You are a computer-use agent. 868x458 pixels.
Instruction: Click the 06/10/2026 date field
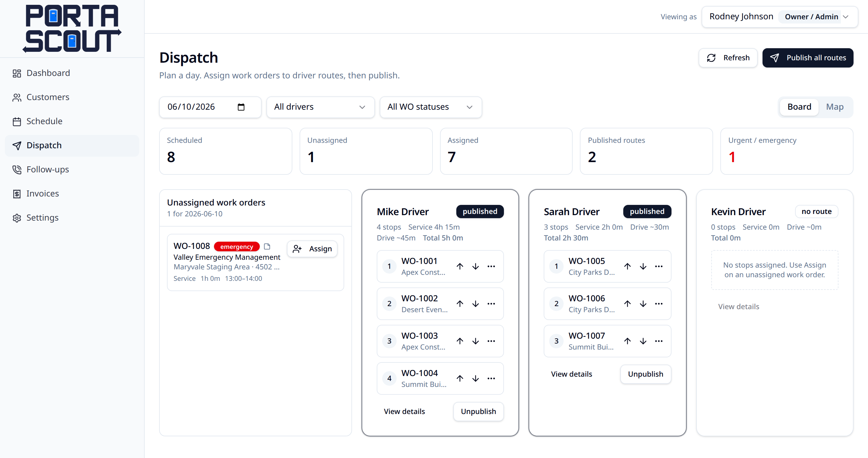tap(210, 107)
